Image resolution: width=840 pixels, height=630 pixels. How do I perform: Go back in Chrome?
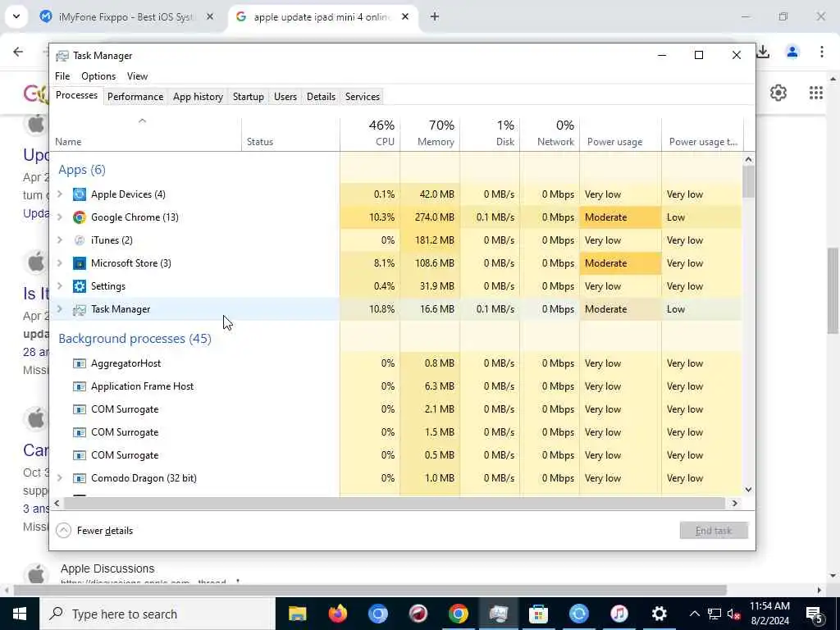point(18,52)
